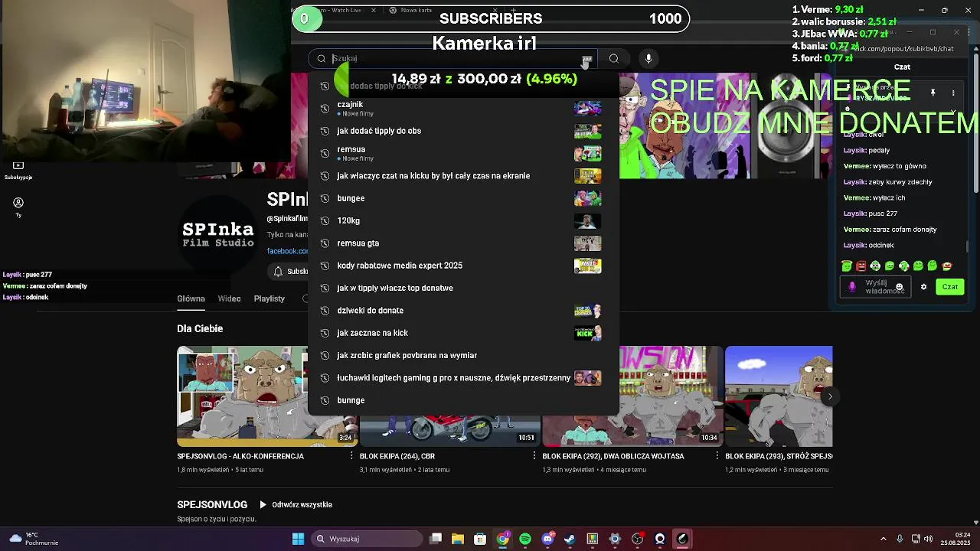980x551 pixels.
Task: Open Steam from the taskbar
Action: point(570,539)
